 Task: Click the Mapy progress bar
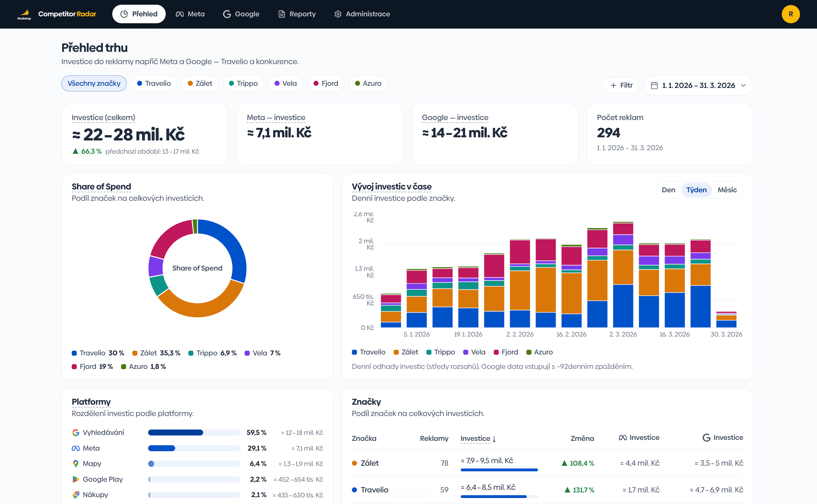pos(194,464)
